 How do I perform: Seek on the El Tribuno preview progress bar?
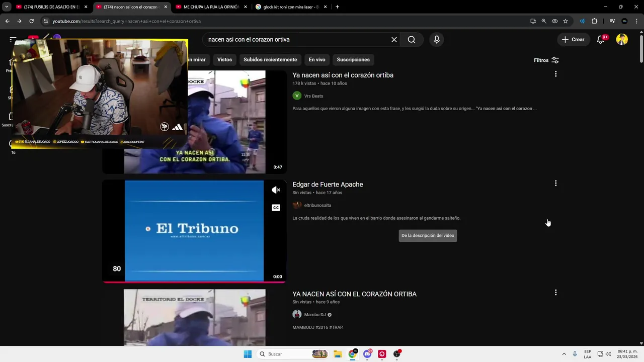click(194, 282)
